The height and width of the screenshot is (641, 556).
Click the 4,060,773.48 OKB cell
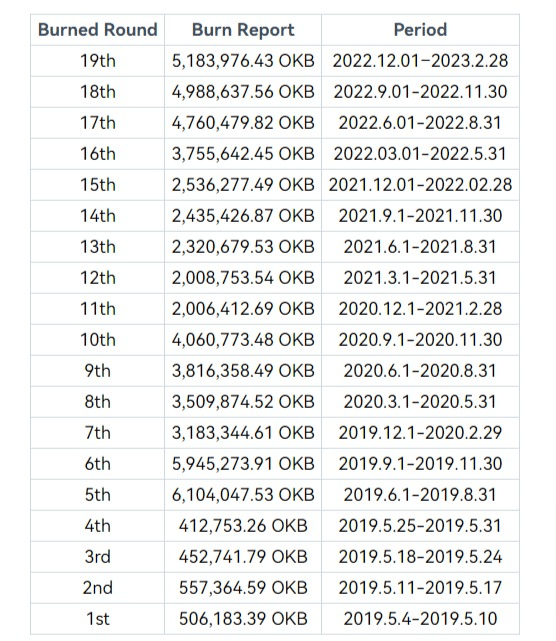pos(243,340)
